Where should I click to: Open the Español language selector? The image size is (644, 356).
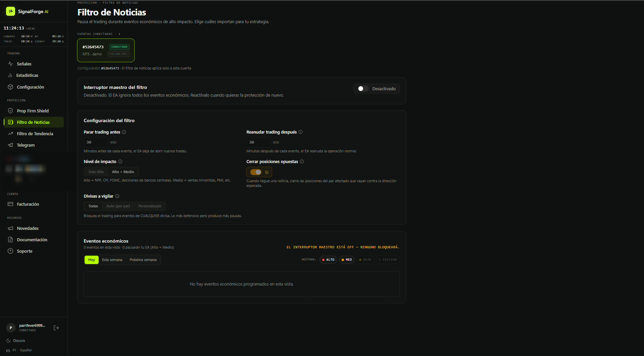pos(19,350)
